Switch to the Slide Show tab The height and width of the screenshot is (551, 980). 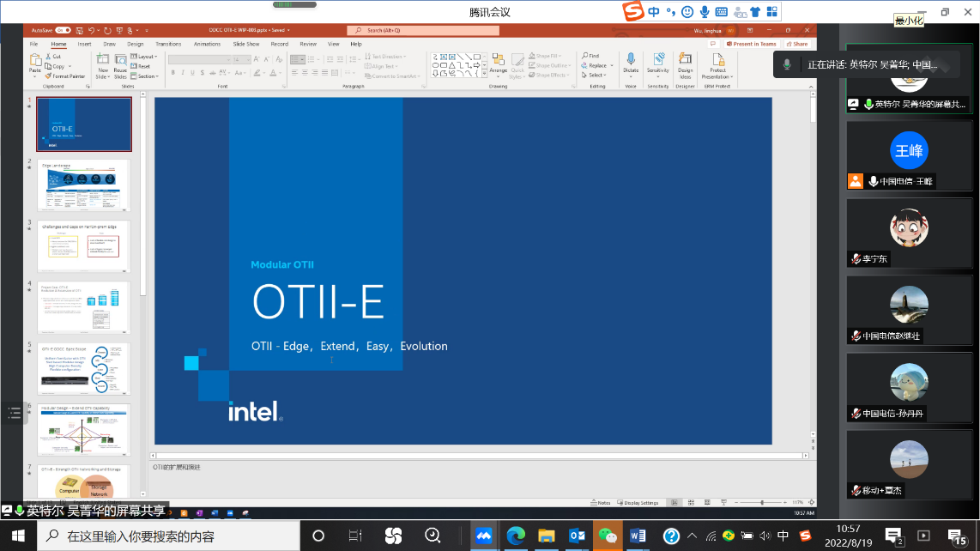pos(245,44)
